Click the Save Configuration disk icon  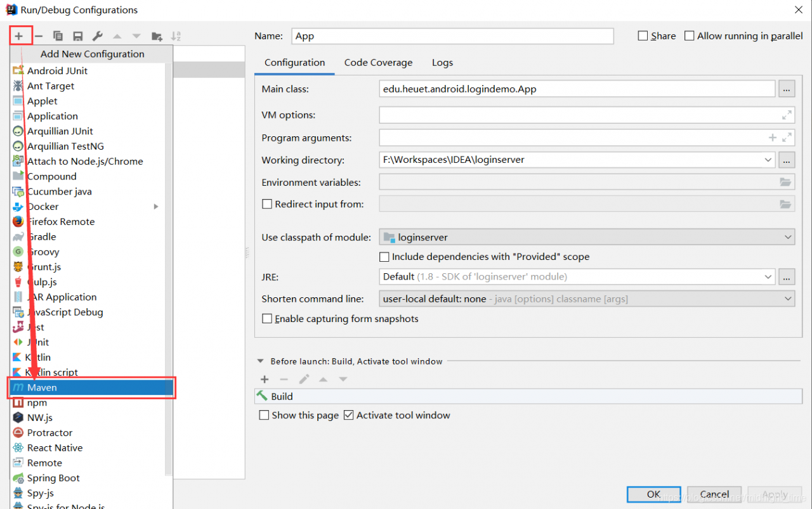coord(77,36)
